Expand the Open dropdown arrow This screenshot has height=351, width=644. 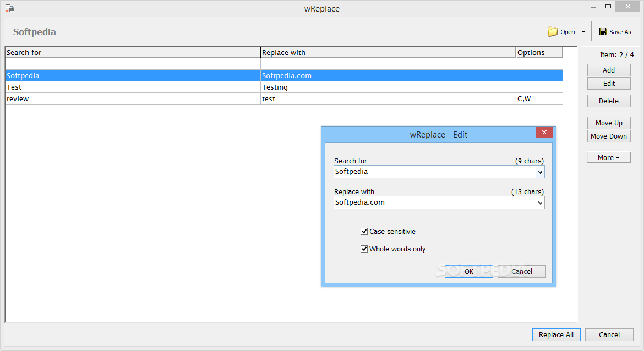click(583, 32)
